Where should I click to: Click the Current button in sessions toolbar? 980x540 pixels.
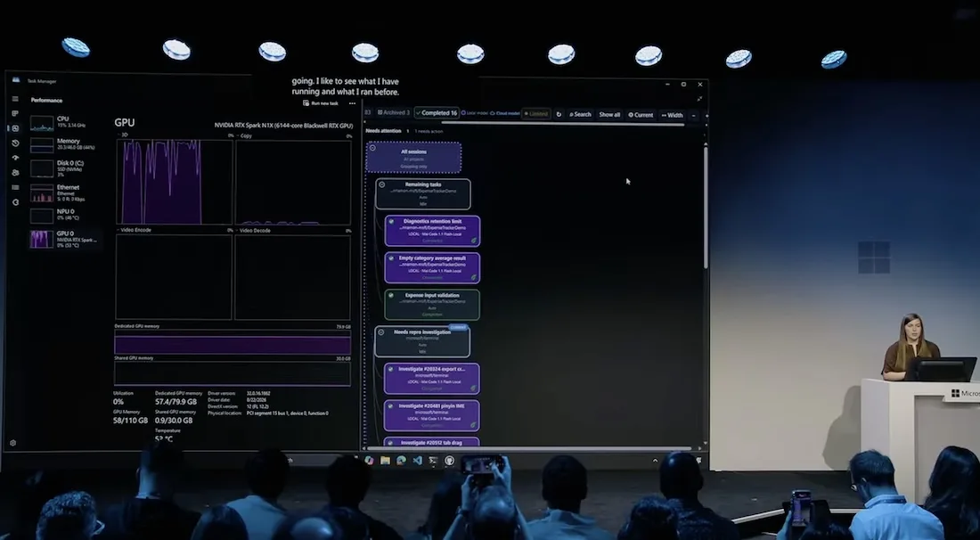pyautogui.click(x=641, y=115)
